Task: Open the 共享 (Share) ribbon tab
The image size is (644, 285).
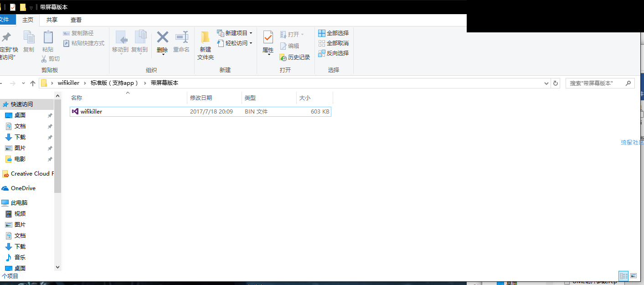Action: pyautogui.click(x=52, y=20)
